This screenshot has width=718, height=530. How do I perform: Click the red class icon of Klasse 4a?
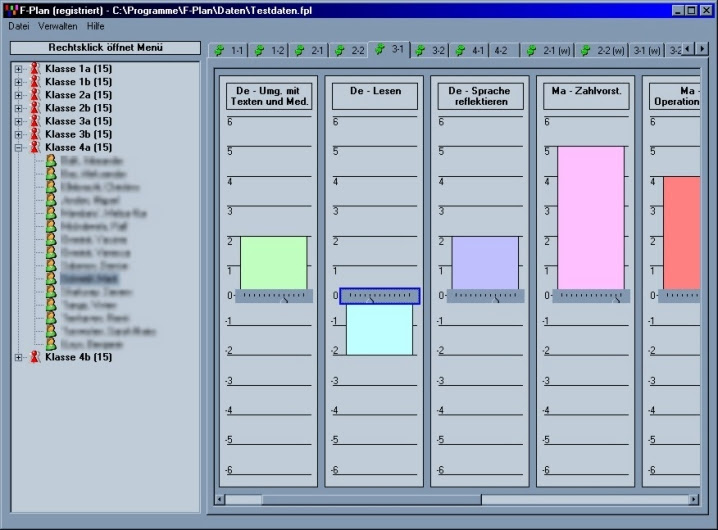pyautogui.click(x=35, y=148)
